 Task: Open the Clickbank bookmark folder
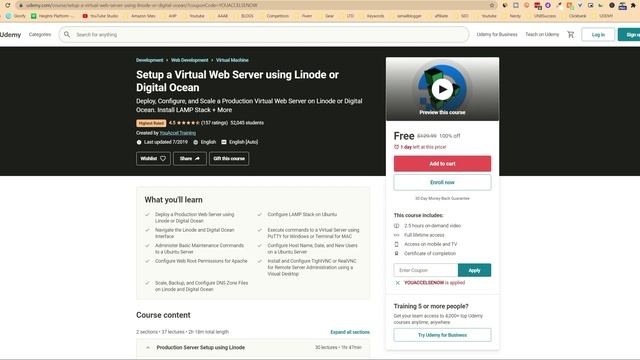pyautogui.click(x=574, y=16)
